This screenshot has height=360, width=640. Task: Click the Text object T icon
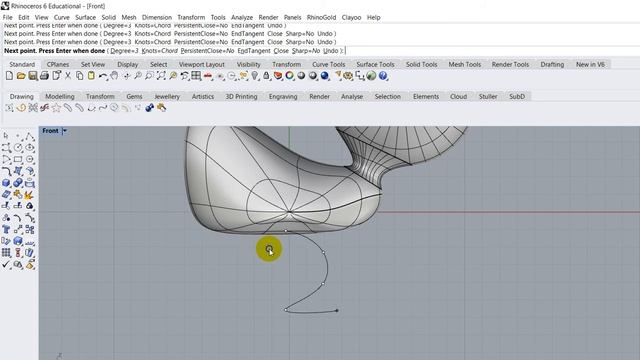click(6, 229)
